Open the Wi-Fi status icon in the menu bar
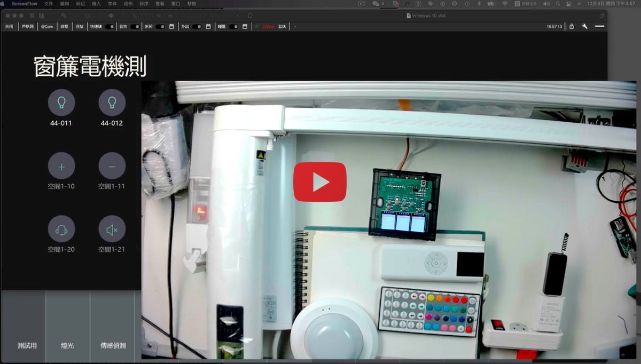Screen dimensions: 641x364 (x=505, y=3)
